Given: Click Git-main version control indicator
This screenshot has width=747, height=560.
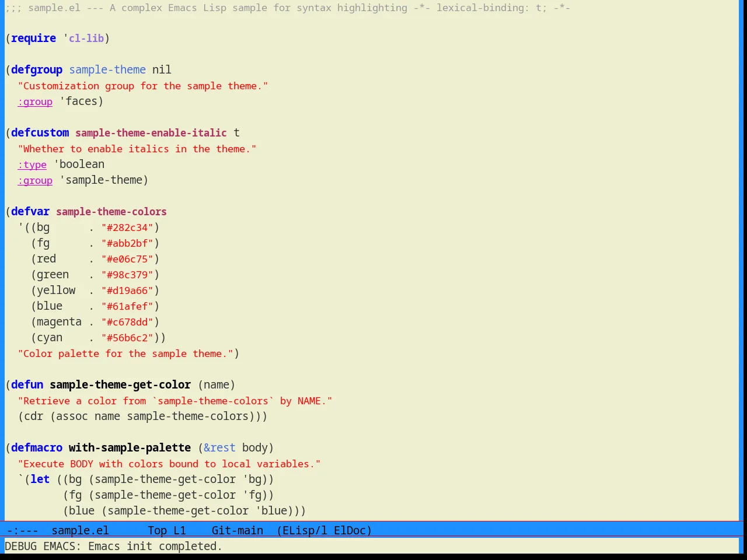Looking at the screenshot, I should click(x=238, y=530).
